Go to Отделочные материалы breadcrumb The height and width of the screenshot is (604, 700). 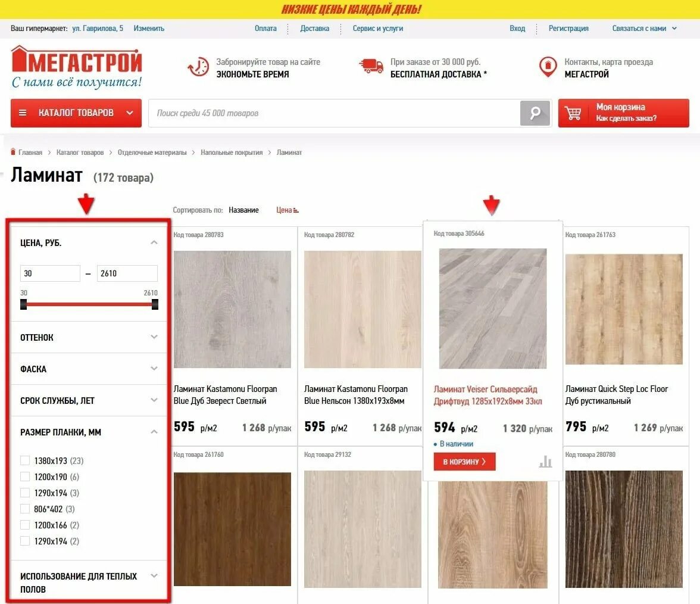click(x=152, y=152)
